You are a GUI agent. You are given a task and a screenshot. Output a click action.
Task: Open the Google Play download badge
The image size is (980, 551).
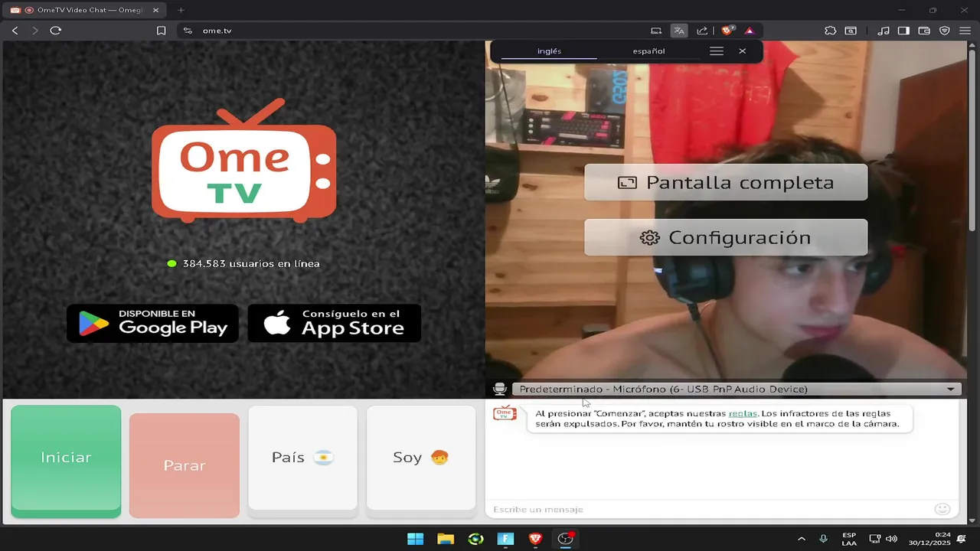tap(152, 323)
